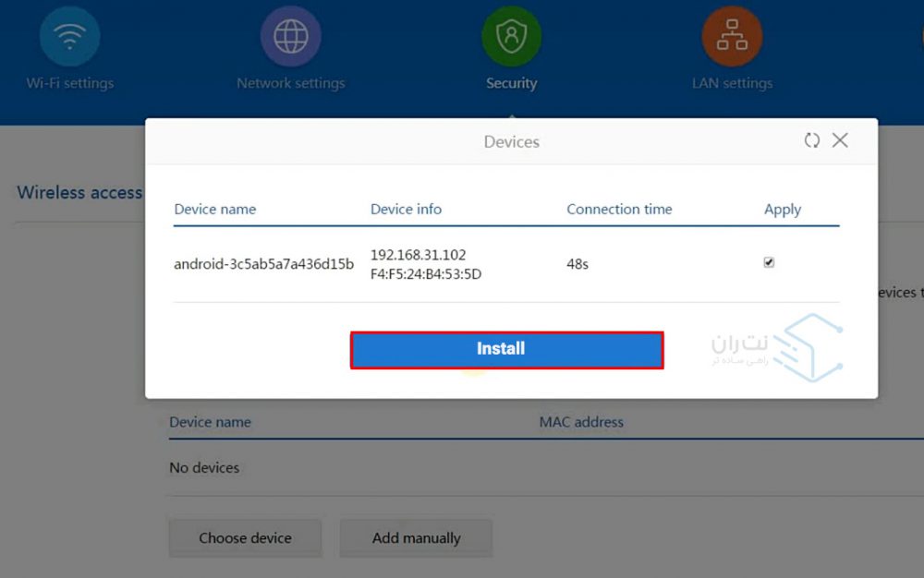The image size is (924, 578).
Task: Click the Device info column header
Action: 406,209
